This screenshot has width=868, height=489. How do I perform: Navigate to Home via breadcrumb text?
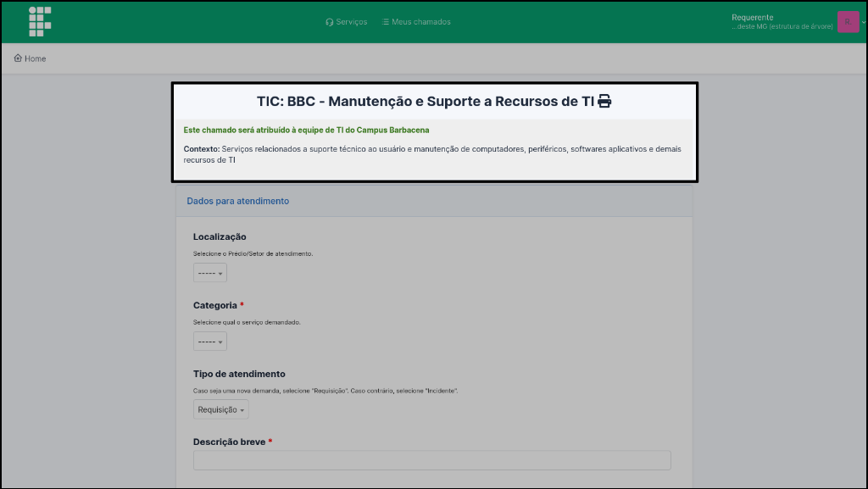[x=36, y=58]
